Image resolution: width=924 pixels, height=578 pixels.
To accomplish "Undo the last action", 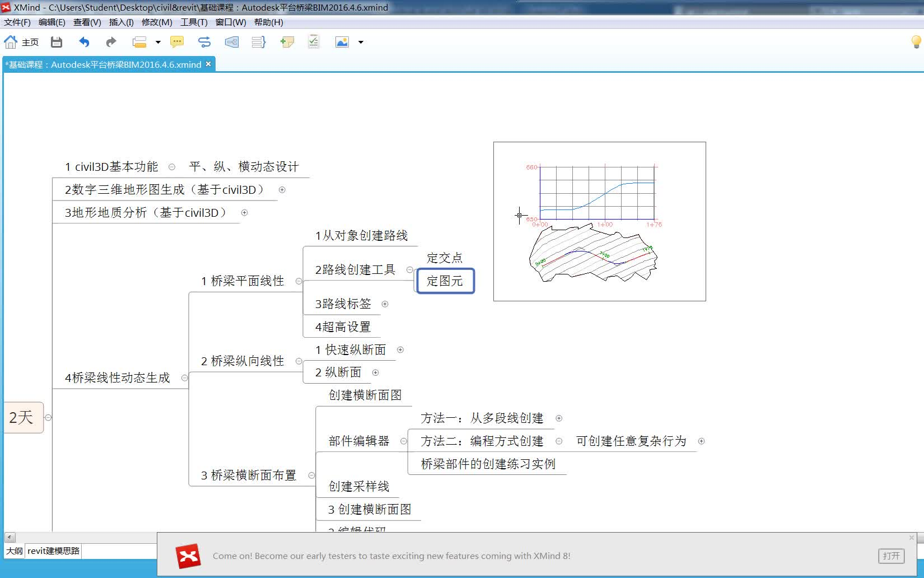I will [84, 42].
